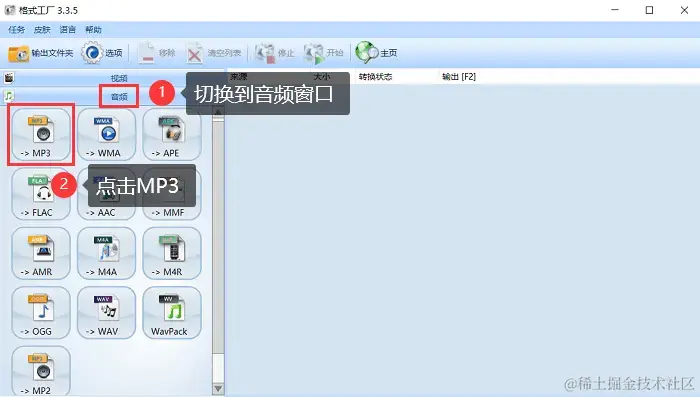
Task: Select the -> MP3 conversion icon
Action: click(41, 134)
